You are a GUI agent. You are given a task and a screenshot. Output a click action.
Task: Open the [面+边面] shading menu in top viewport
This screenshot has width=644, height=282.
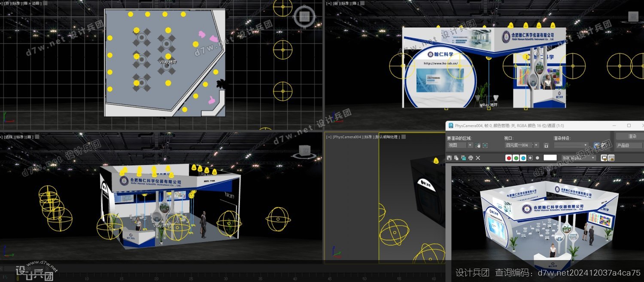[x=32, y=3]
